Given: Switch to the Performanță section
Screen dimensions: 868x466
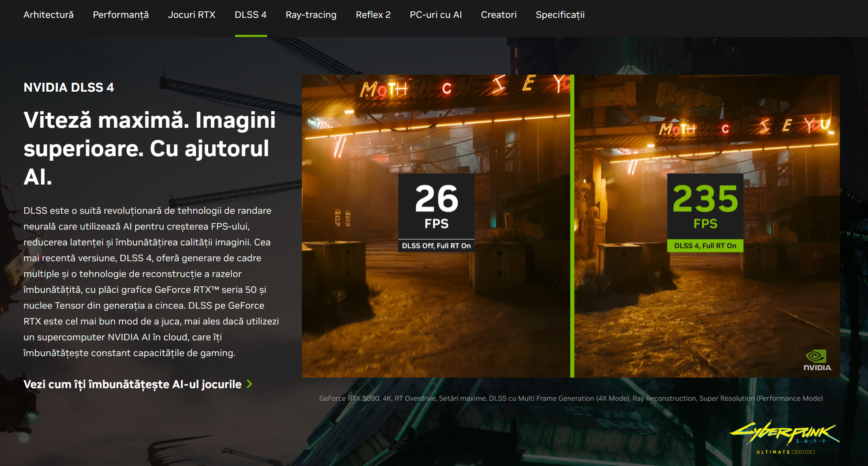Looking at the screenshot, I should [x=120, y=15].
